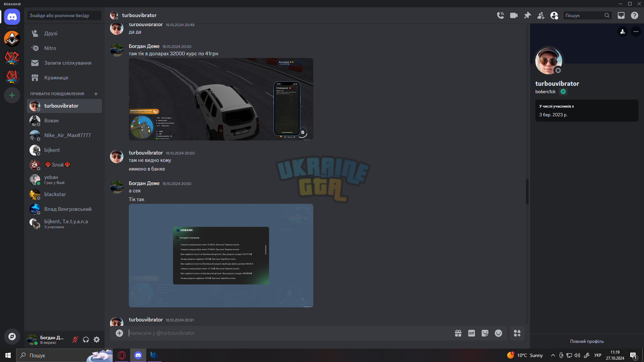Image resolution: width=644 pixels, height=362 pixels.
Task: Click the chat scrollbar thumb
Action: click(x=527, y=192)
